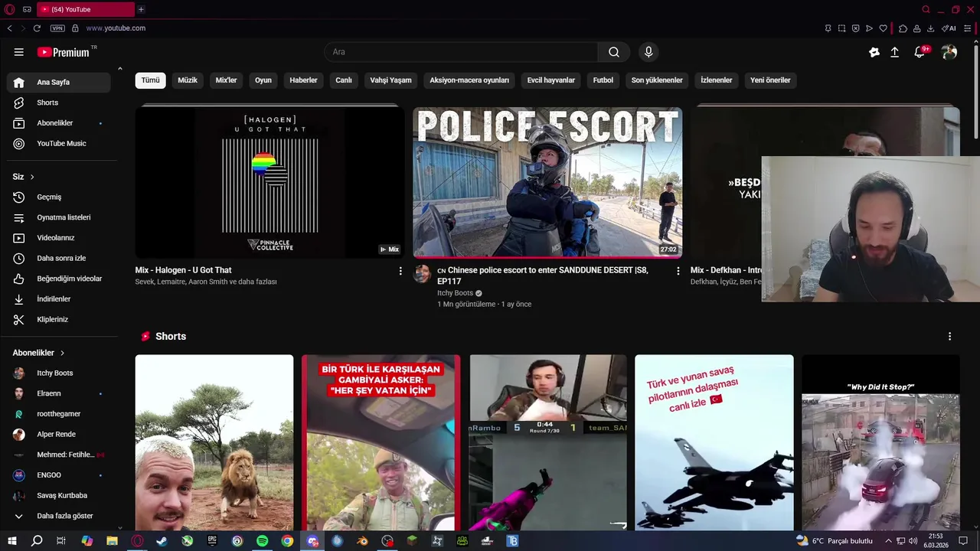Image resolution: width=980 pixels, height=551 pixels.
Task: Open Elraenn subscription channel
Action: tap(58, 393)
